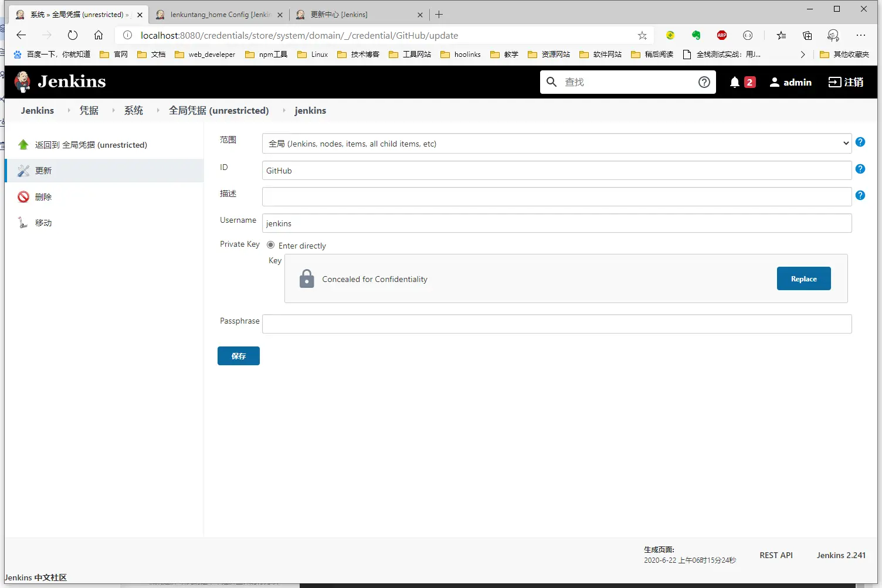Open the 百度一下, 你就知道 bookmark
This screenshot has width=882, height=588.
point(52,55)
